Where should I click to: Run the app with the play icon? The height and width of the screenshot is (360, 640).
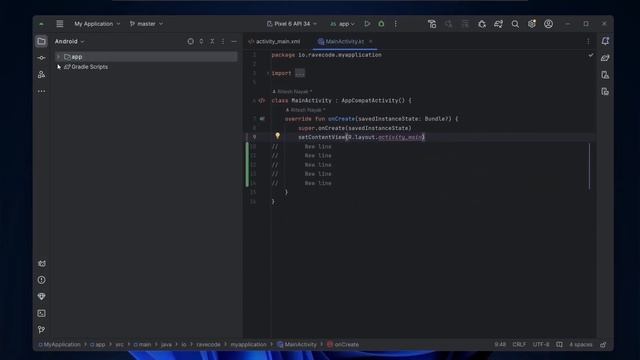(367, 24)
